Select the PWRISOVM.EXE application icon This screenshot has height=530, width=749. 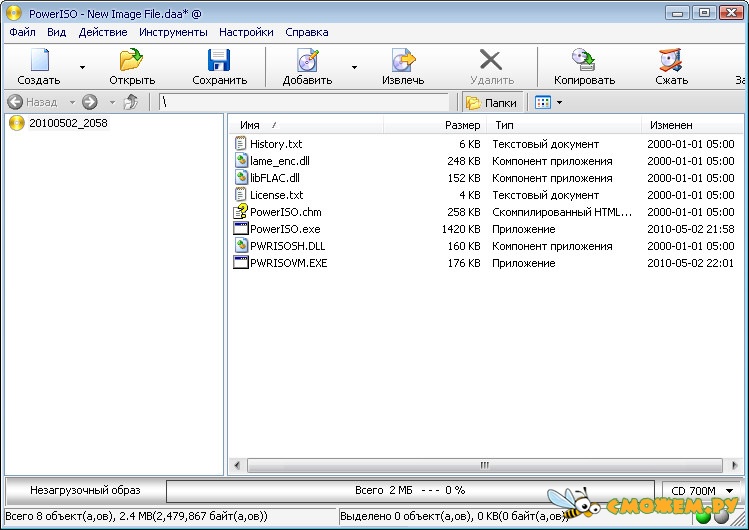(x=241, y=262)
